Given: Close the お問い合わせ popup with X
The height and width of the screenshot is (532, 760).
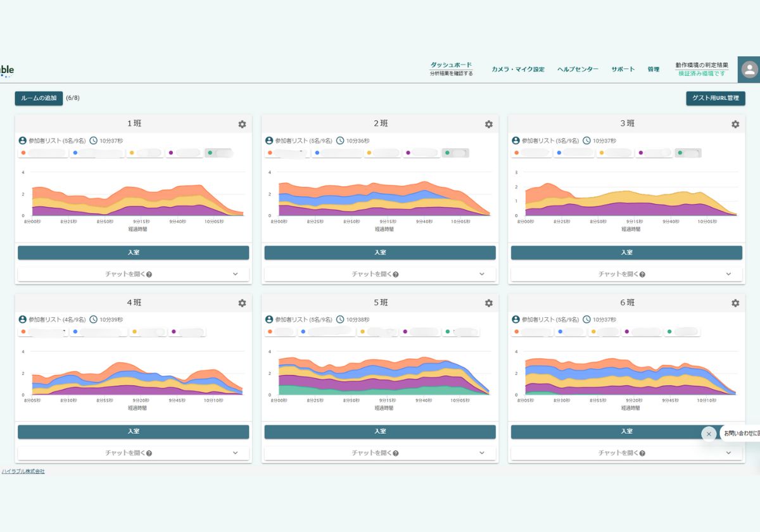Looking at the screenshot, I should tap(708, 434).
